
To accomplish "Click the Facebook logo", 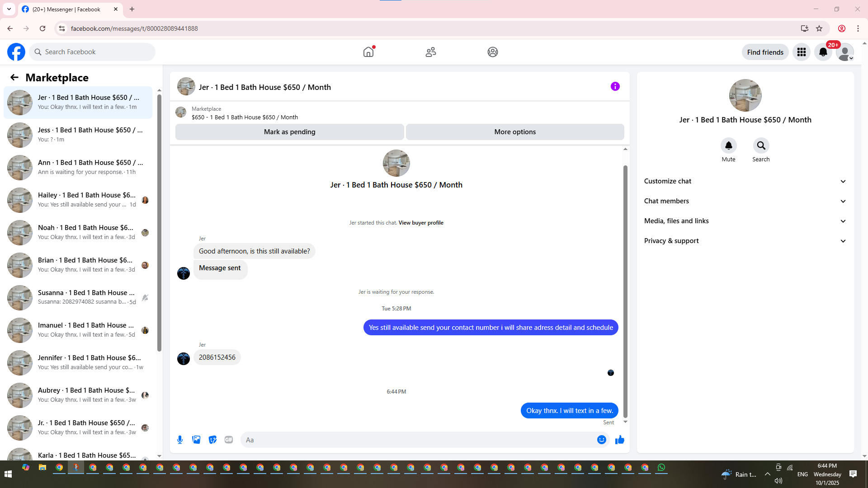I will coord(16,52).
